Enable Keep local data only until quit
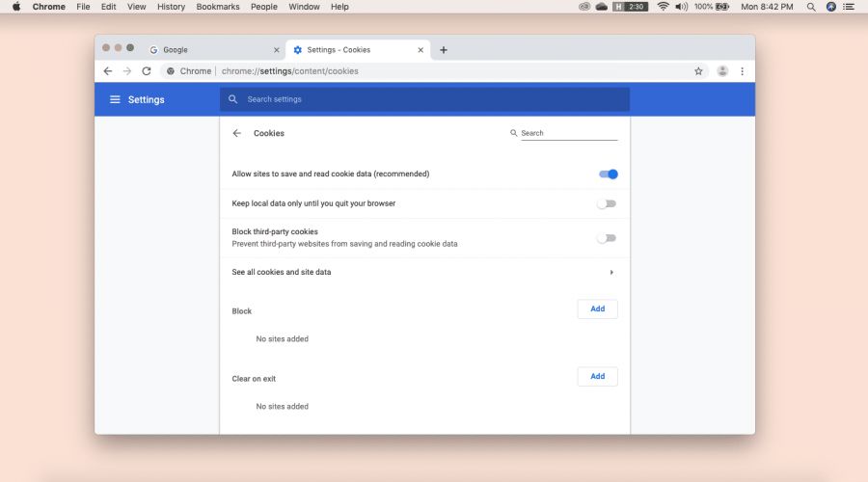This screenshot has width=868, height=482. (x=607, y=203)
